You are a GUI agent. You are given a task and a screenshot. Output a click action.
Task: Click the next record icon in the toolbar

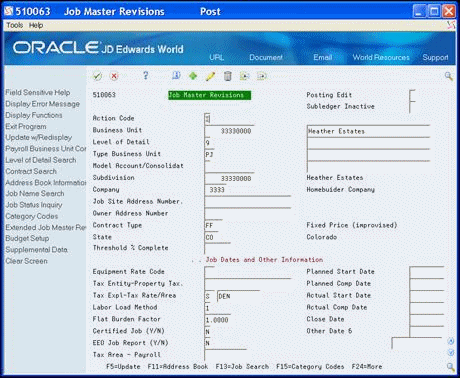pyautogui.click(x=262, y=76)
